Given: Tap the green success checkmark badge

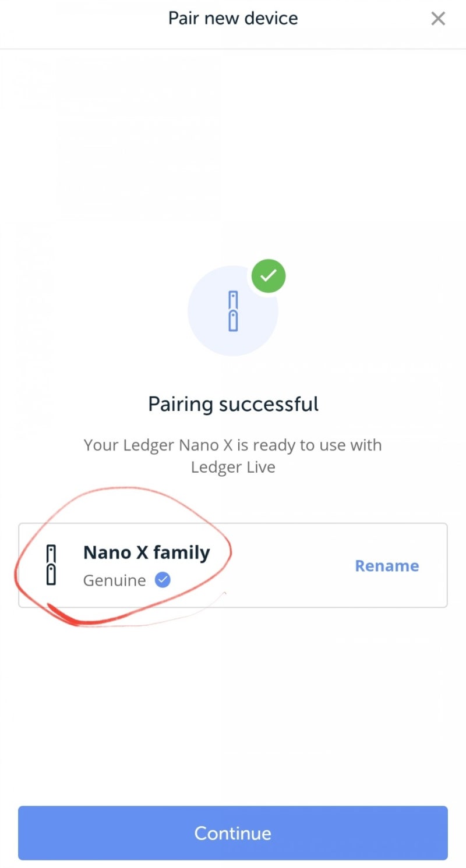Looking at the screenshot, I should [x=269, y=276].
